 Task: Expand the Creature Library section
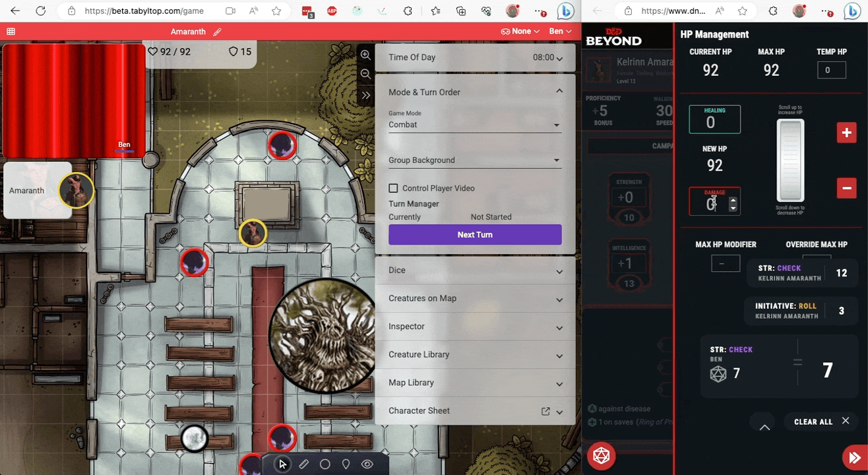(x=475, y=354)
